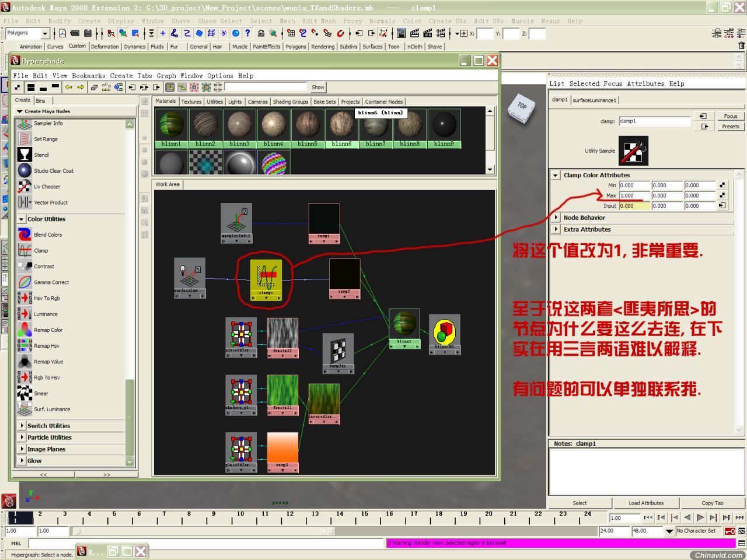
Task: Open the Rendering shelf tab
Action: (x=323, y=47)
